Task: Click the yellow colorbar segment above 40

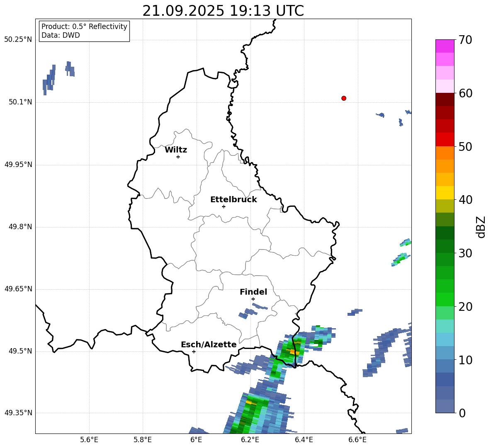Action: pos(445,193)
